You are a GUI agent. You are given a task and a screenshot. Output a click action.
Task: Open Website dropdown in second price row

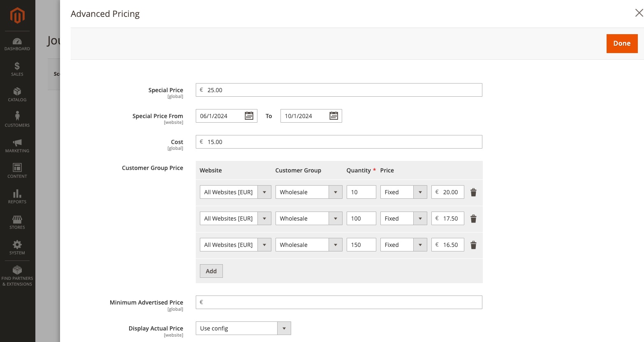[235, 219]
